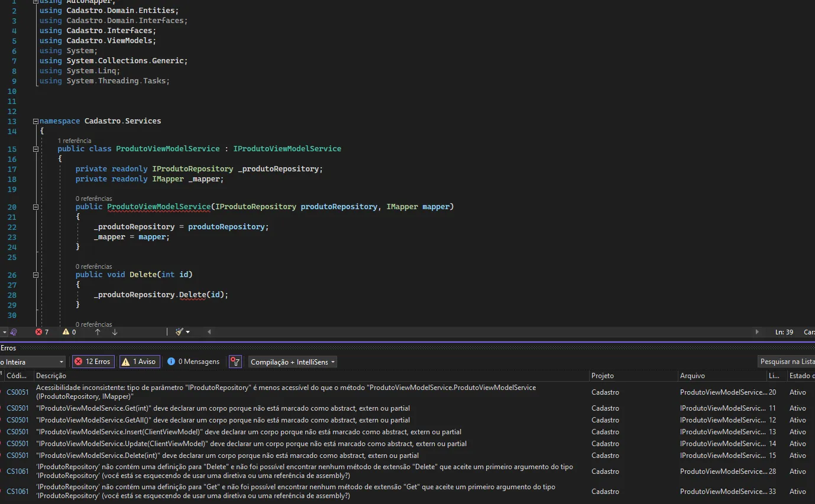Sort error list by Descrição column
This screenshot has height=504, width=815.
click(x=51, y=376)
